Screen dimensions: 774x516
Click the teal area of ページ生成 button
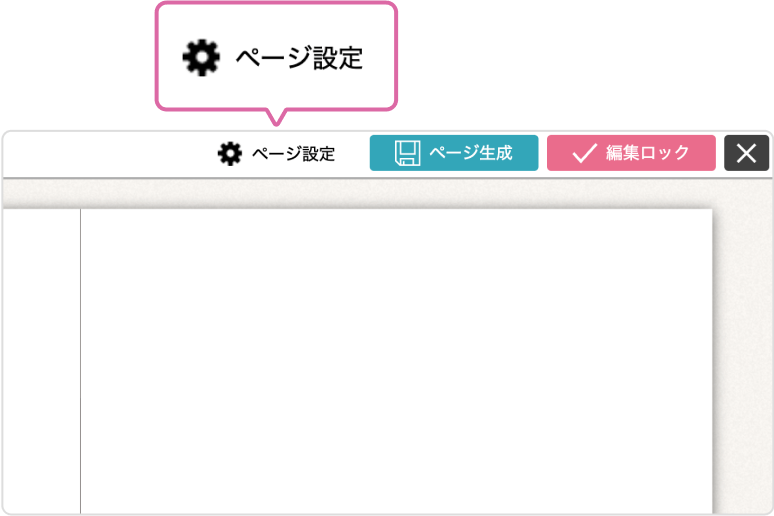tap(526, 153)
